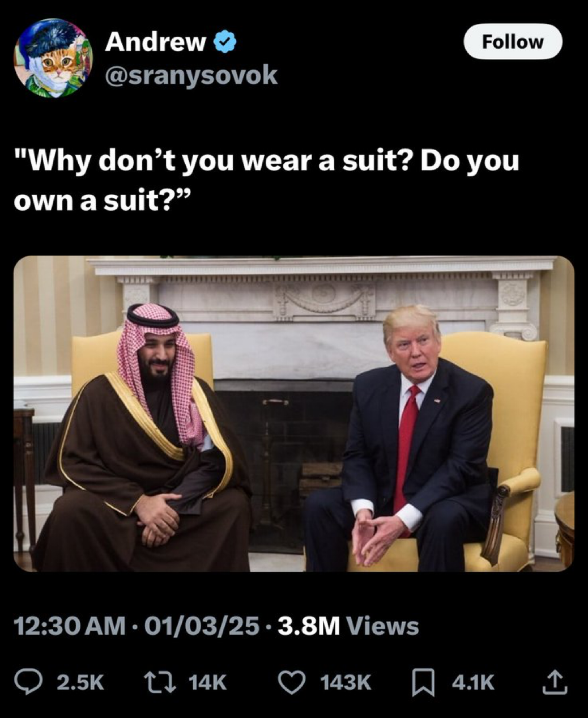Screen dimensions: 588x718
Task: Bookmark the post with bookmark icon
Action: coord(423,683)
